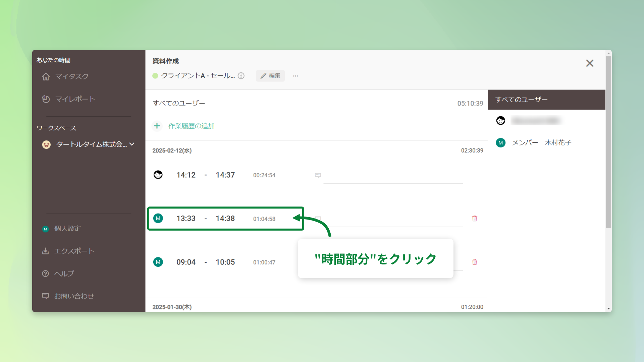Image resolution: width=644 pixels, height=362 pixels.
Task: Delete the 09:04 time entry
Action: (474, 262)
